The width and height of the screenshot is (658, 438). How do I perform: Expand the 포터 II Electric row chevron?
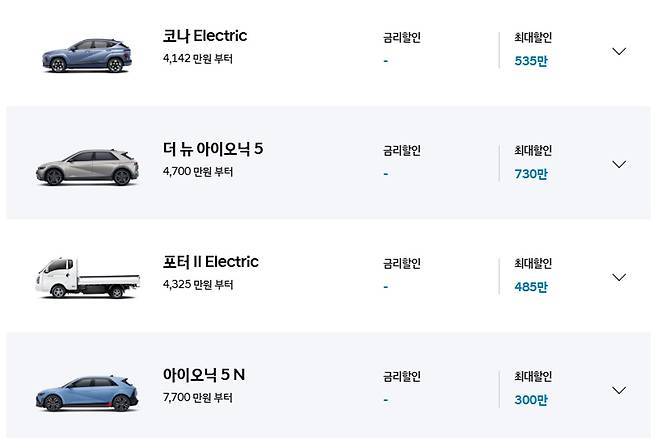pyautogui.click(x=618, y=277)
